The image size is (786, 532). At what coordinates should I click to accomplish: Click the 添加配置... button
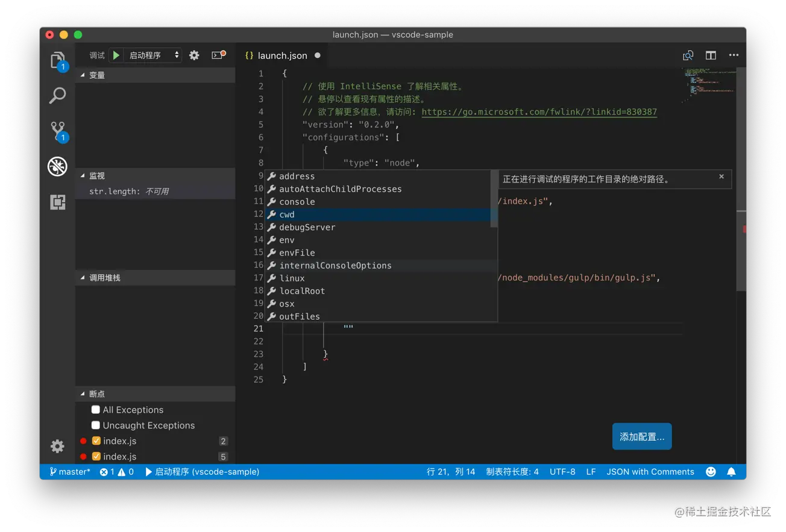tap(641, 437)
